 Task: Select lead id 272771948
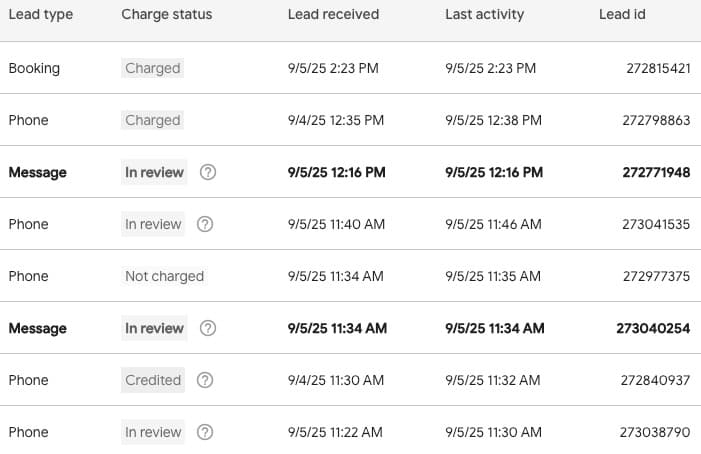(656, 172)
